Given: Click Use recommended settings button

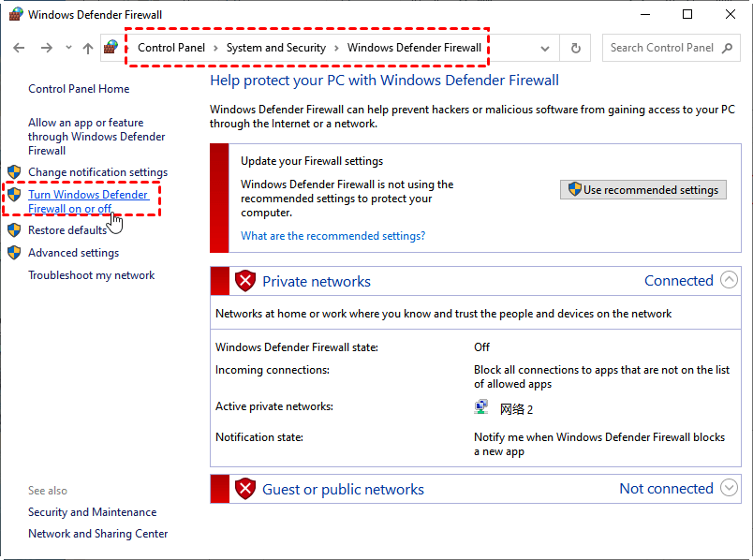Looking at the screenshot, I should pos(643,190).
